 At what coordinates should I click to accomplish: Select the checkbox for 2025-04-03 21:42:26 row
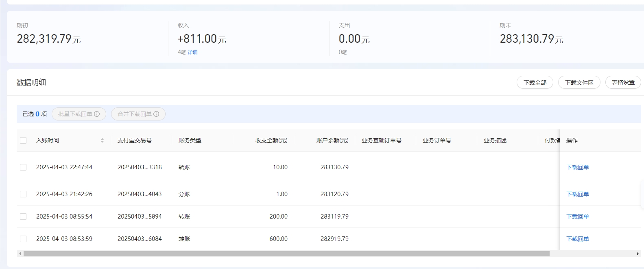tap(23, 194)
